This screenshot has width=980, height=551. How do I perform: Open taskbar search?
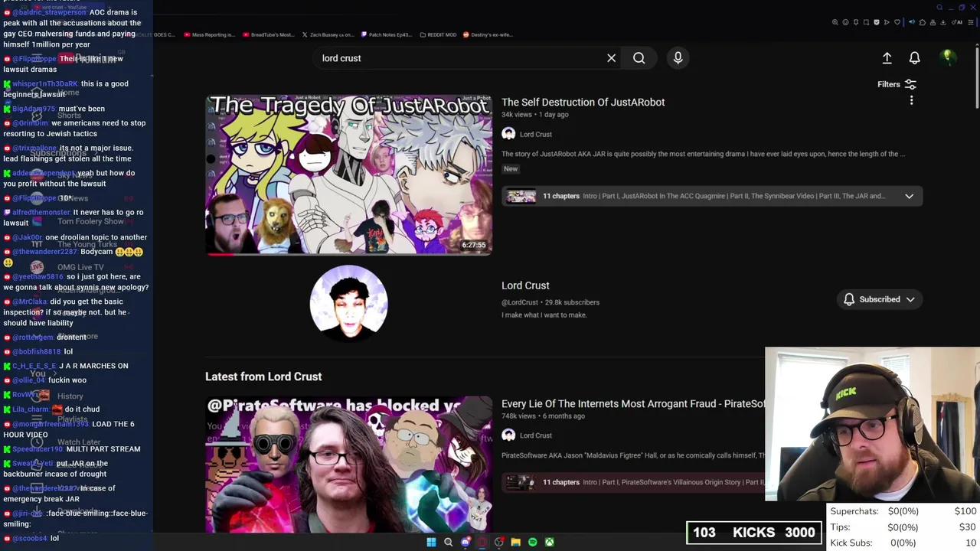(x=448, y=542)
